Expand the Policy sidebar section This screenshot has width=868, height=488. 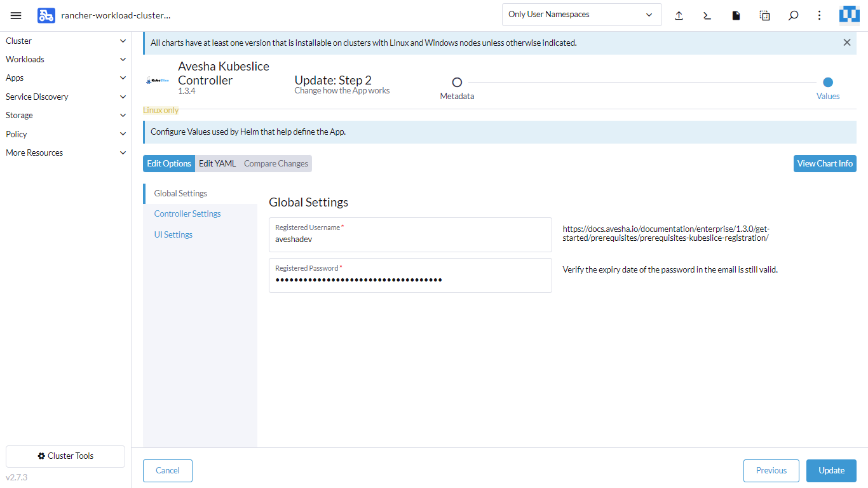point(65,134)
